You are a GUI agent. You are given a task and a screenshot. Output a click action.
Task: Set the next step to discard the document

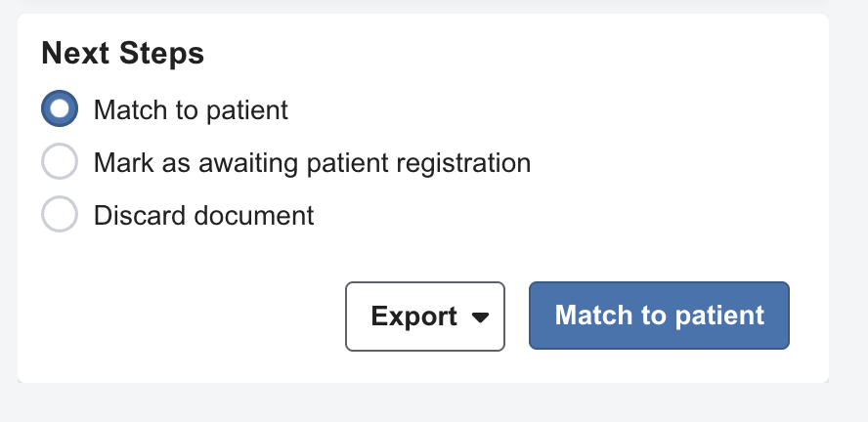tap(60, 215)
